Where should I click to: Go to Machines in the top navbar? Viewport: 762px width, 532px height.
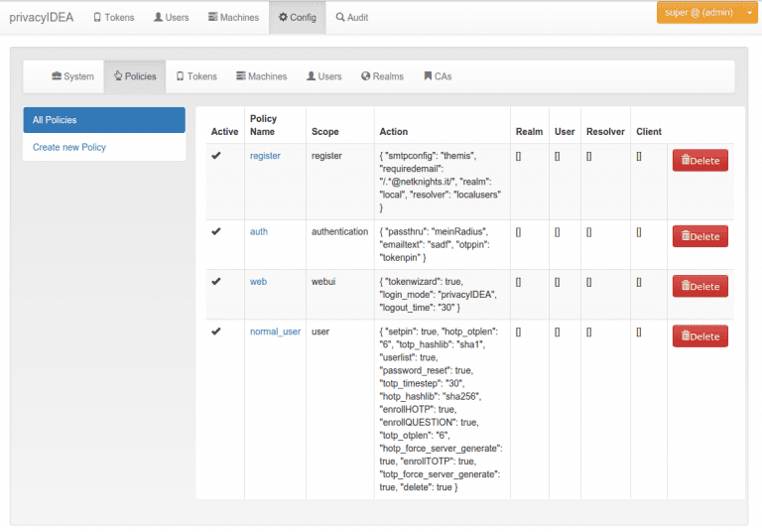[233, 17]
